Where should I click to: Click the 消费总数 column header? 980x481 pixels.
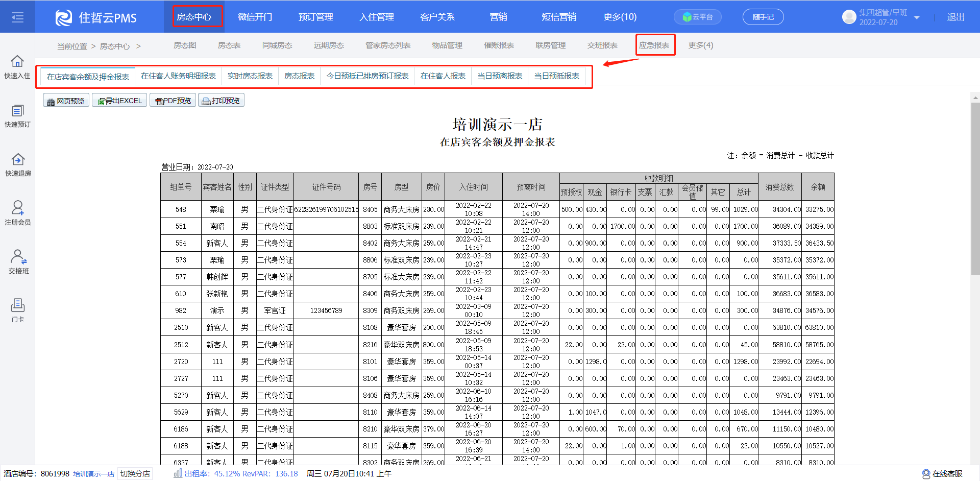pyautogui.click(x=780, y=187)
